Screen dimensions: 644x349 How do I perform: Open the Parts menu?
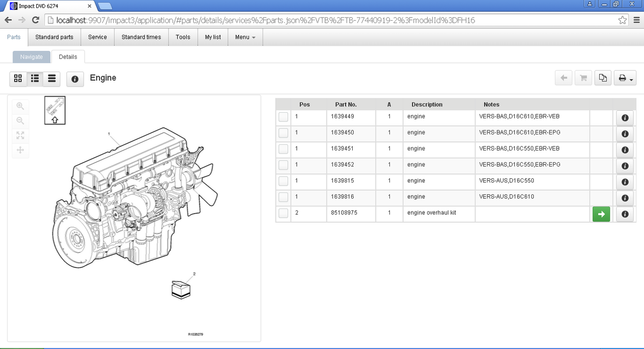(x=14, y=37)
